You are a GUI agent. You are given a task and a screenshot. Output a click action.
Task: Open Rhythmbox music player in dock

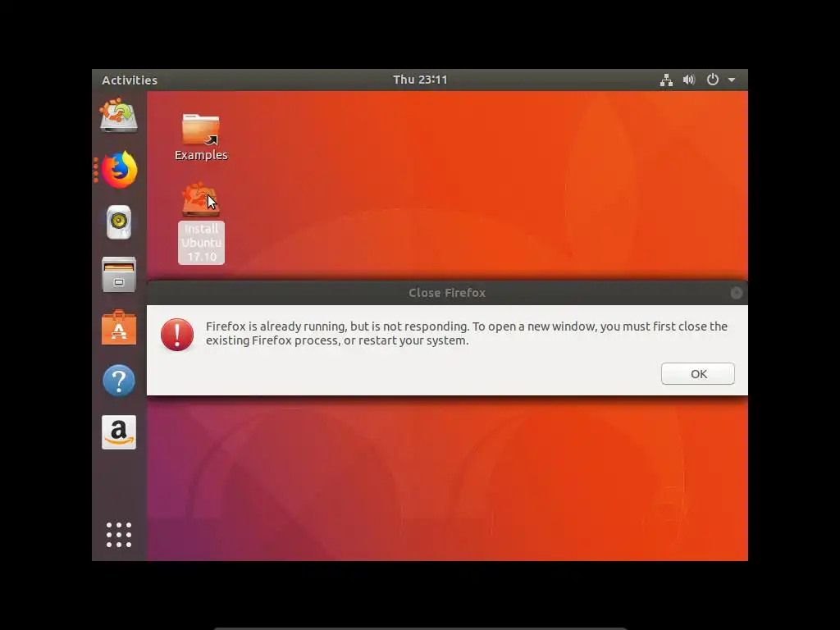(119, 221)
